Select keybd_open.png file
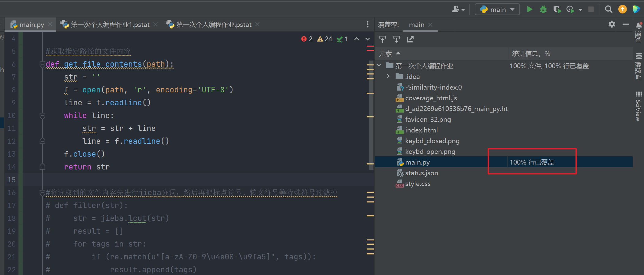This screenshot has height=275, width=644. point(430,152)
